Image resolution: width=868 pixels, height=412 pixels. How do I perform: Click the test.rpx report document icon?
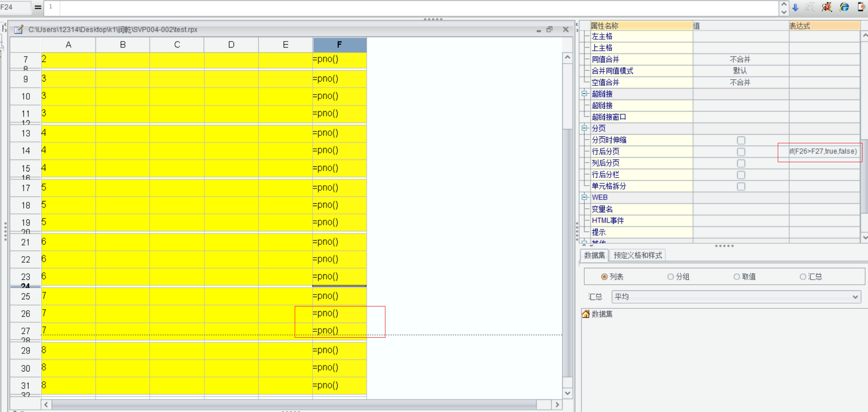[19, 29]
